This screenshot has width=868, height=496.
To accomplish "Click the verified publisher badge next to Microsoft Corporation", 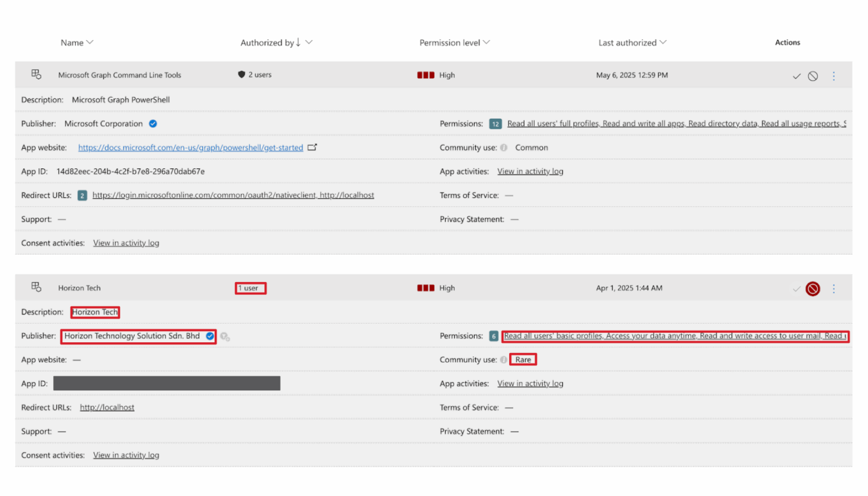I will tap(153, 123).
